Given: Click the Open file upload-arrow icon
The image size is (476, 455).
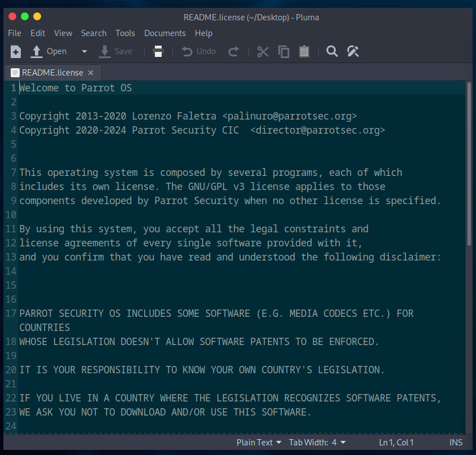Looking at the screenshot, I should (x=37, y=51).
